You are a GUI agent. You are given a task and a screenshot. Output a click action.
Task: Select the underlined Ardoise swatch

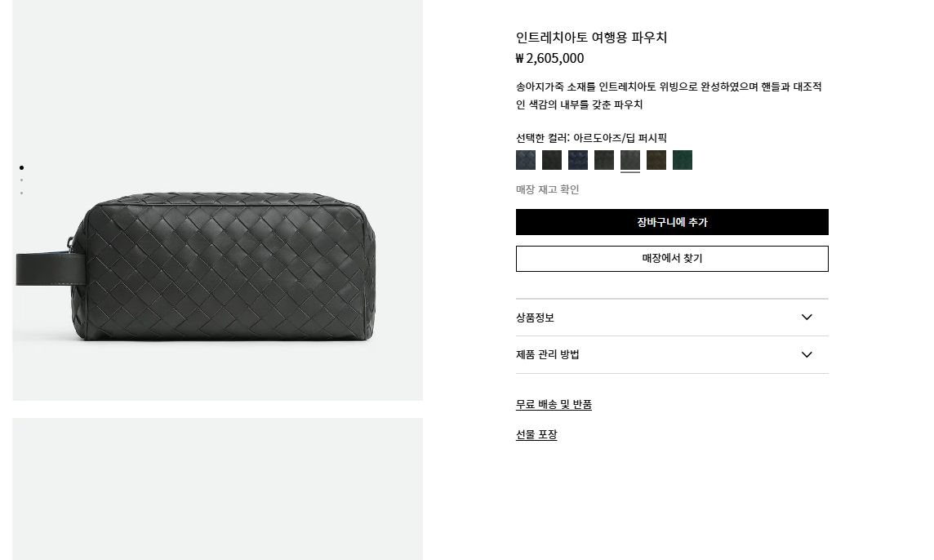630,160
